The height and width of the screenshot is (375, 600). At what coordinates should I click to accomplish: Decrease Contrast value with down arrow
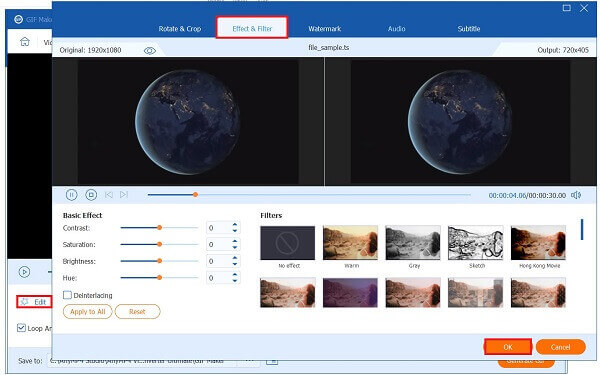[235, 231]
